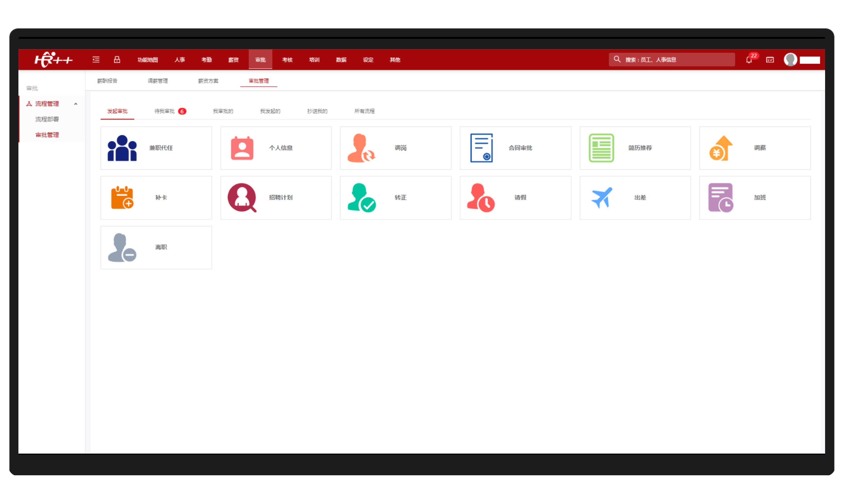
Task: Open the 数据 top menu
Action: click(x=341, y=60)
